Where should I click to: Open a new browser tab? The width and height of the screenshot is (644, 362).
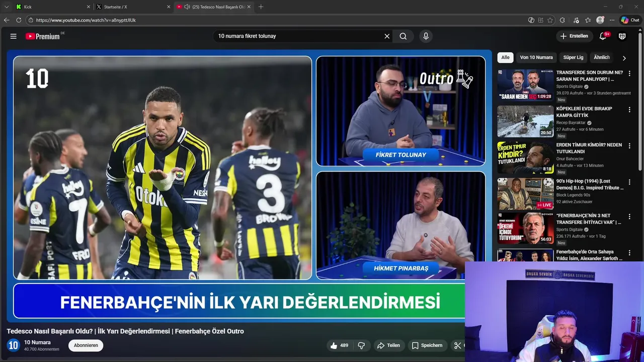[261, 7]
